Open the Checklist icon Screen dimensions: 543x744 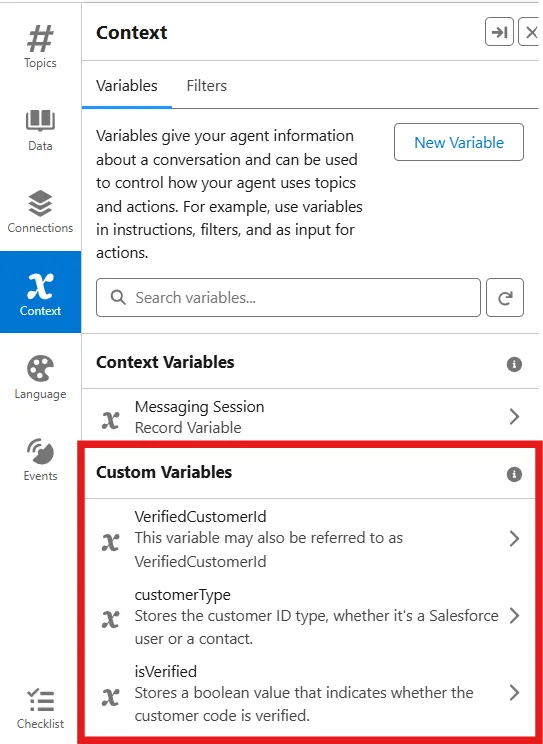point(40,700)
